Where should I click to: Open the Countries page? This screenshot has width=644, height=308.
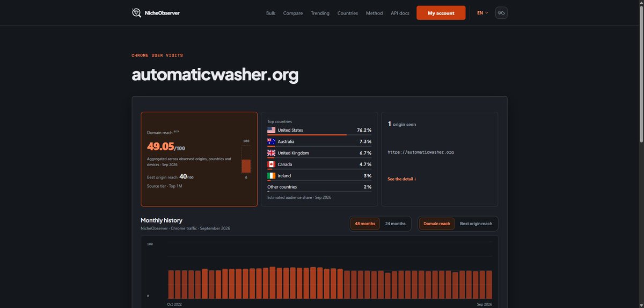coord(348,13)
